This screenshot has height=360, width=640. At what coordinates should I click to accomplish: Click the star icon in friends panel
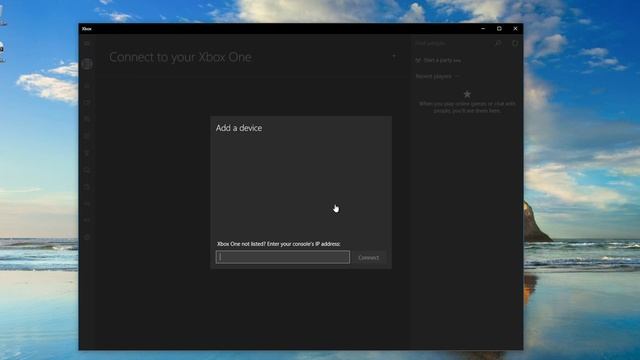(467, 94)
